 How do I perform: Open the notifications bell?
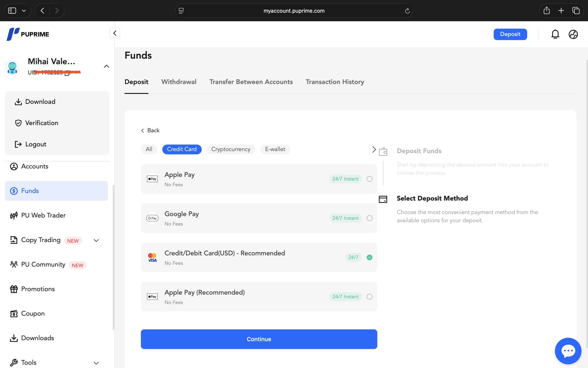tap(555, 34)
